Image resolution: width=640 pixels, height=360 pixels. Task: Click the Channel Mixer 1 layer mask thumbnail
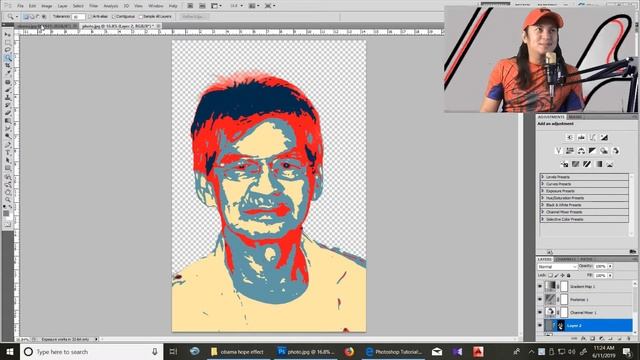coord(564,313)
